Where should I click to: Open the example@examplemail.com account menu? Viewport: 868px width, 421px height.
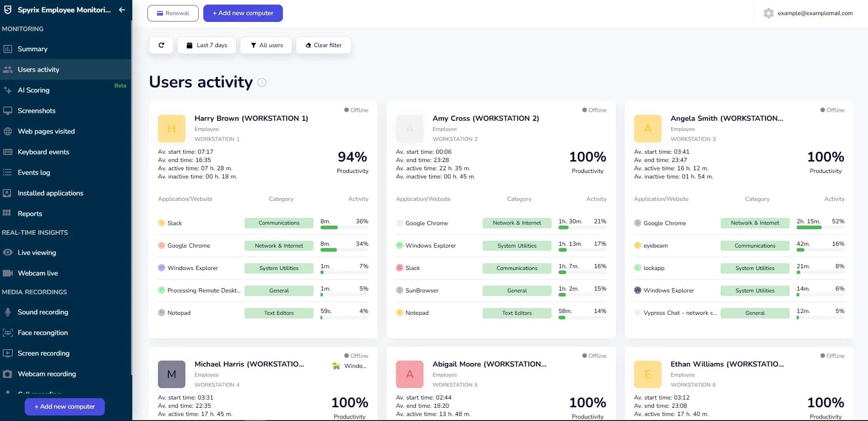click(815, 13)
